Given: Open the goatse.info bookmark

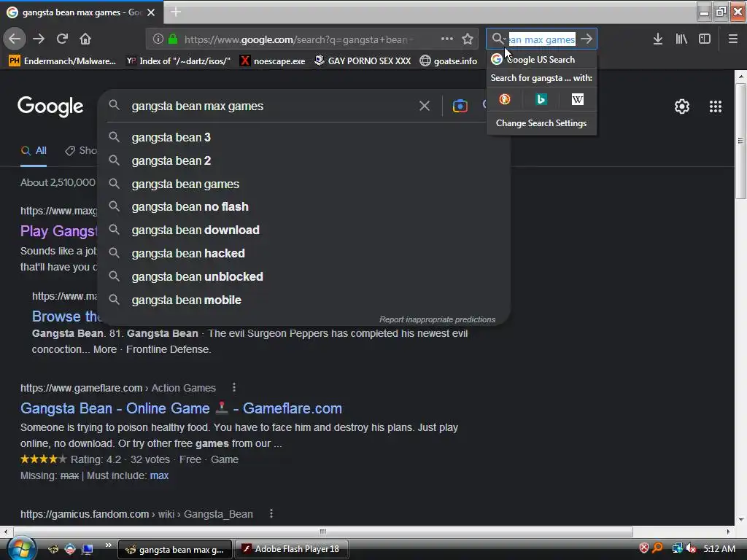Looking at the screenshot, I should (x=449, y=61).
